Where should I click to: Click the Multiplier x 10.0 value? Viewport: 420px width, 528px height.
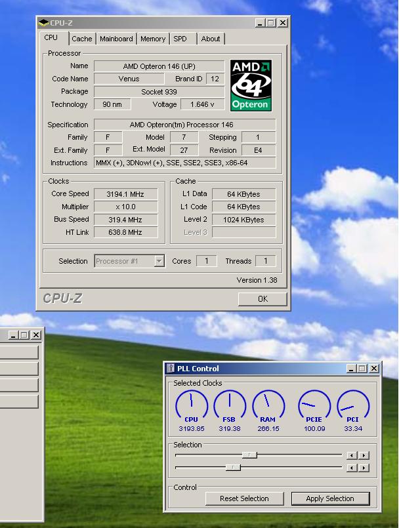tap(125, 207)
